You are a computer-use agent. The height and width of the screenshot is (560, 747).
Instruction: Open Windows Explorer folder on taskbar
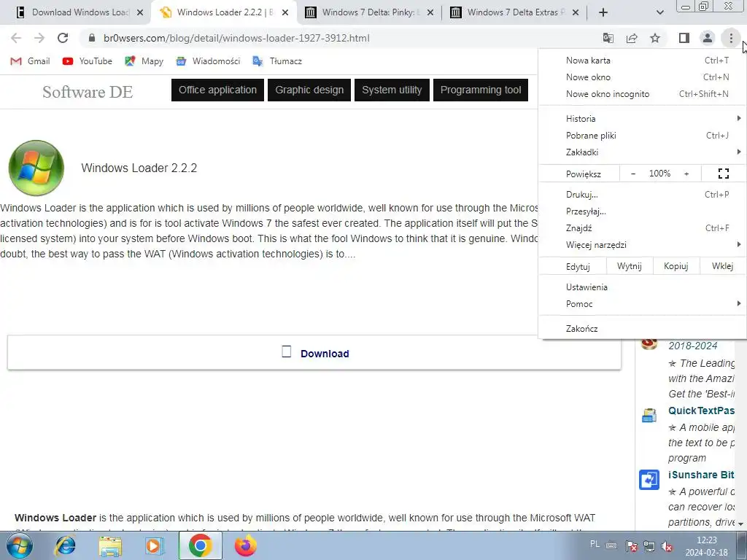(x=110, y=546)
